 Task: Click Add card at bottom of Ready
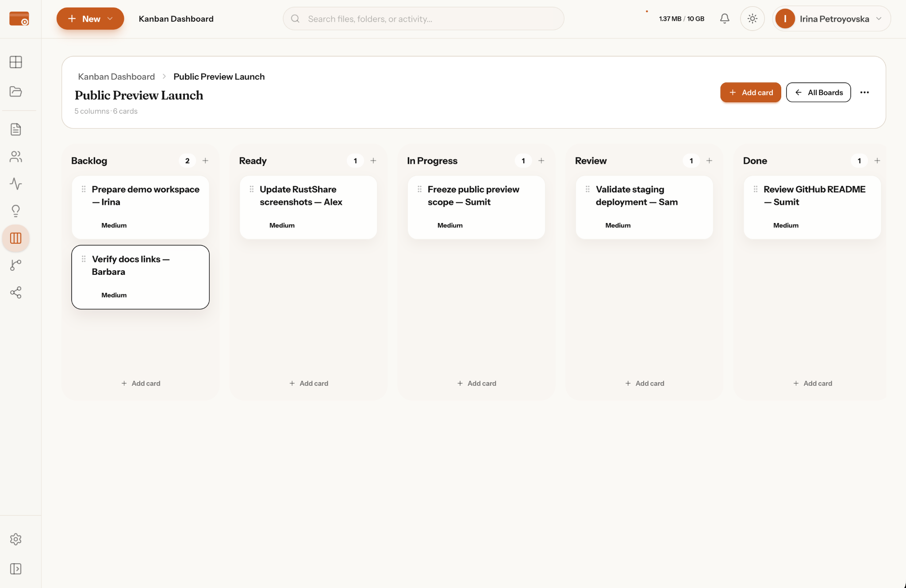point(309,383)
